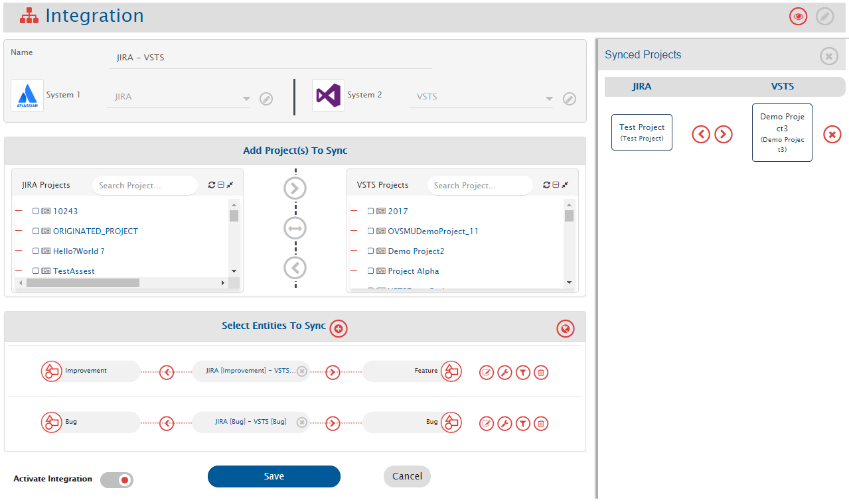Click the Cancel button
The image size is (849, 504).
(407, 476)
